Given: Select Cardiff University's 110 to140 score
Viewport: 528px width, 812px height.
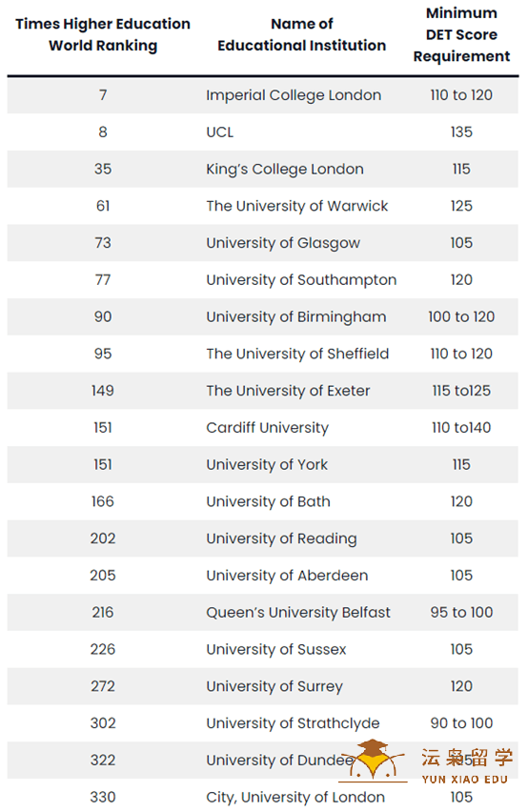Looking at the screenshot, I should 461,428.
